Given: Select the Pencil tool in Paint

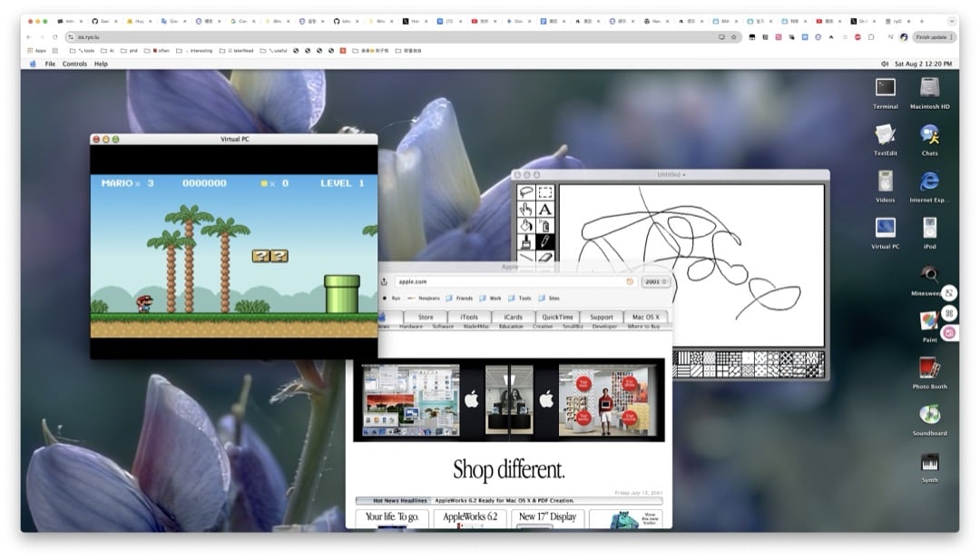Looking at the screenshot, I should pos(545,241).
